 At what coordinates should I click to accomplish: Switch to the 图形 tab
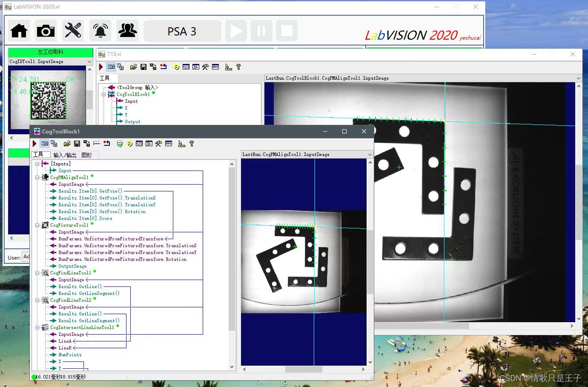click(88, 154)
